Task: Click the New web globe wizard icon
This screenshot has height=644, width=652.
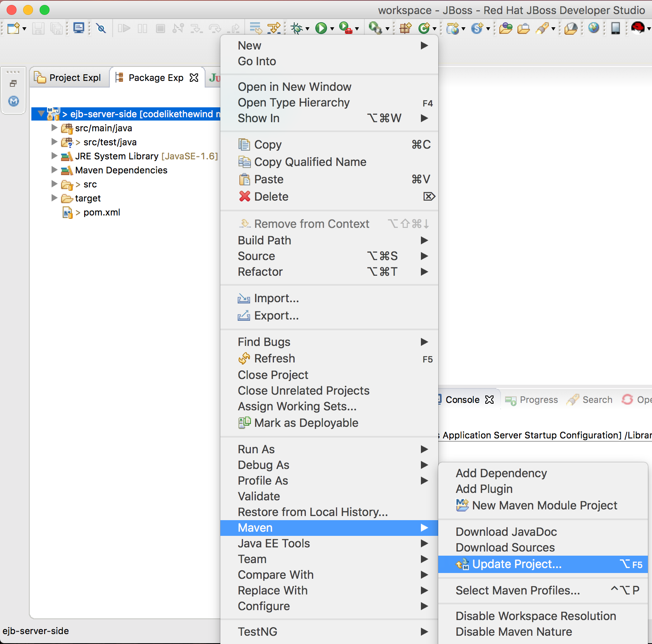Action: [453, 28]
